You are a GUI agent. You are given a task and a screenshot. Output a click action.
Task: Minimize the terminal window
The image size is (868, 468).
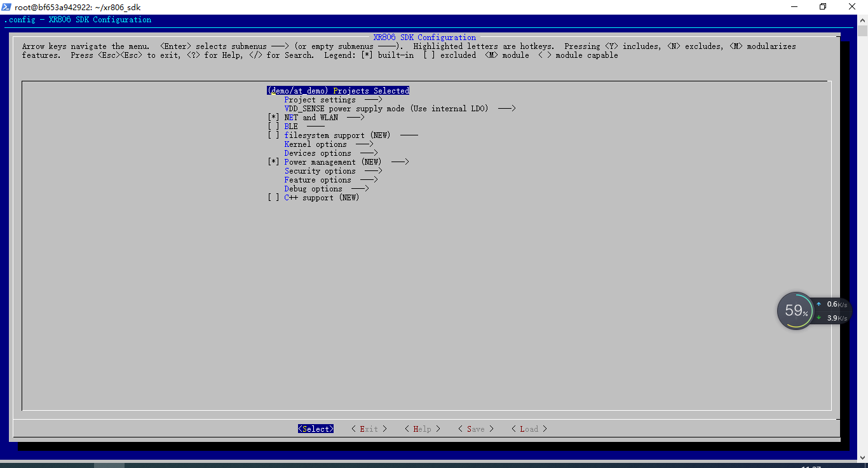click(x=794, y=7)
